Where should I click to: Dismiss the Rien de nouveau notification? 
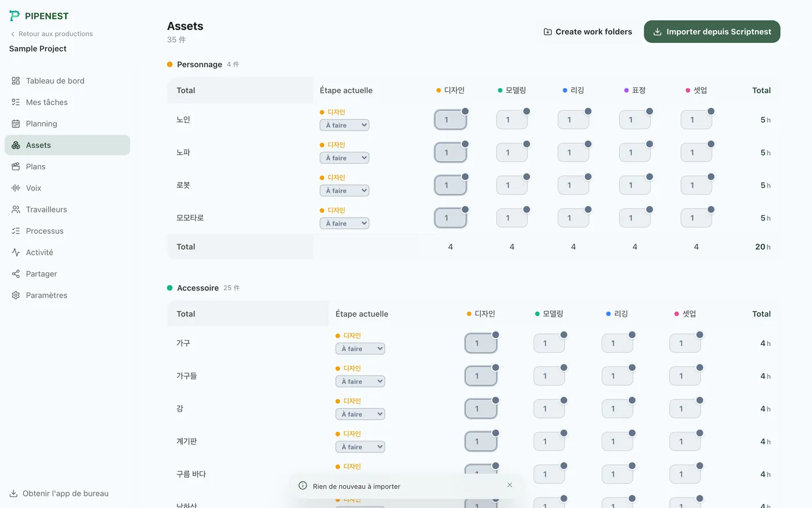tap(509, 485)
